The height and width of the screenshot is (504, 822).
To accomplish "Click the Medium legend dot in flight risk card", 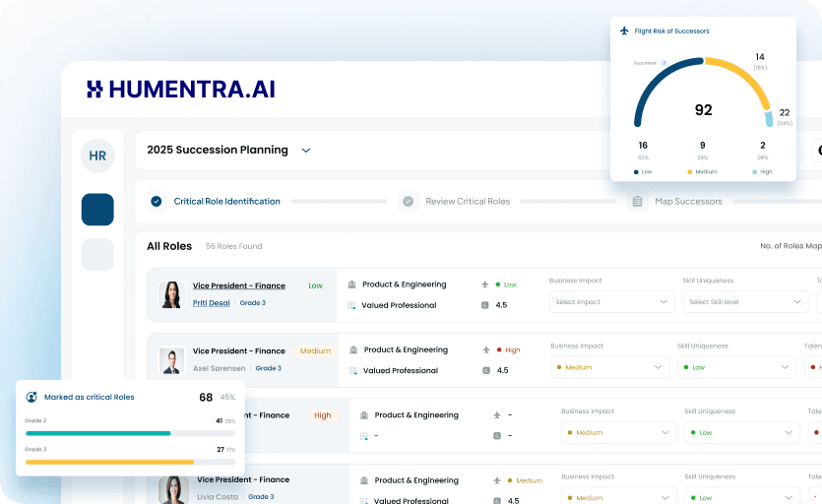I will (x=689, y=172).
